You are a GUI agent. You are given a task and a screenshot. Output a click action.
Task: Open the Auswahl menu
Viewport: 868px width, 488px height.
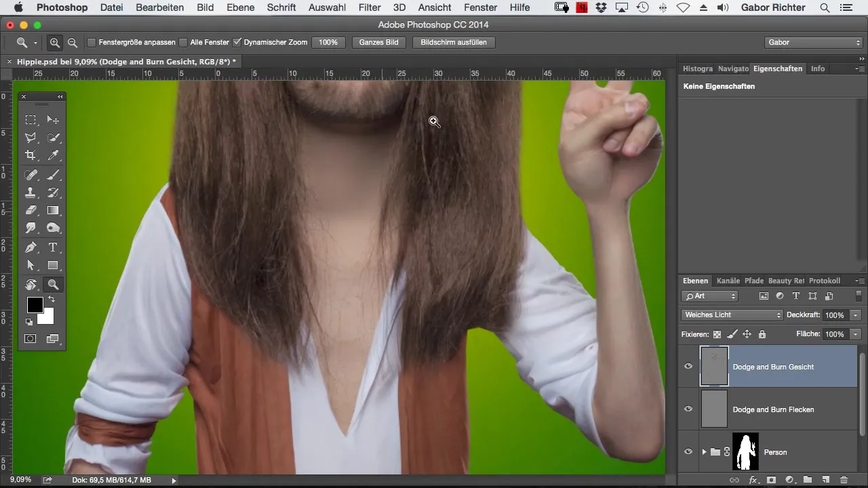tap(327, 7)
